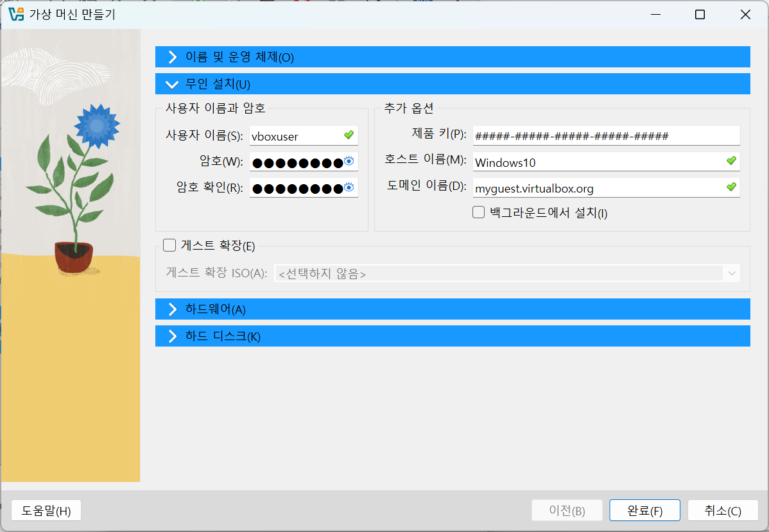This screenshot has width=769, height=532.
Task: Click the 사용자 이름과 암호 group label
Action: pyautogui.click(x=215, y=107)
